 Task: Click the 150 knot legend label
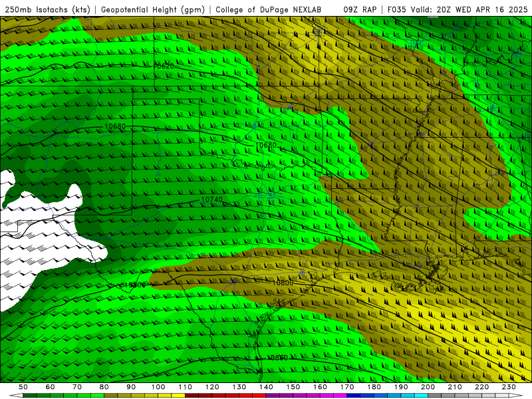pyautogui.click(x=293, y=387)
